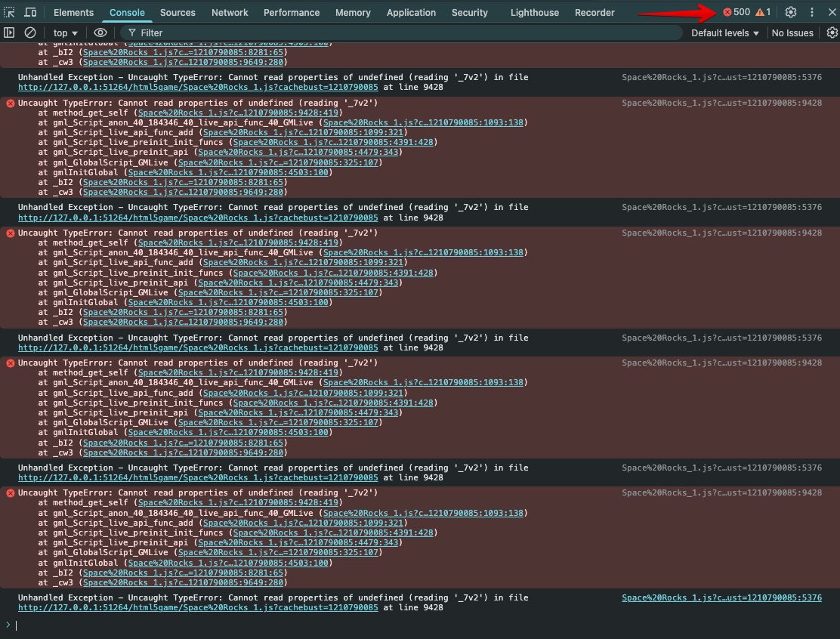Open bottom-most http://127.0.0.1:51264 file URL link
Viewport: 840px width, 639px height.
click(198, 607)
